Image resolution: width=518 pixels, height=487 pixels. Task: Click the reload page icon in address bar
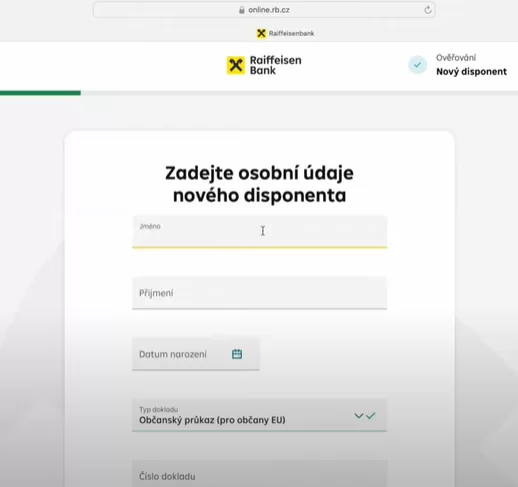pos(428,10)
